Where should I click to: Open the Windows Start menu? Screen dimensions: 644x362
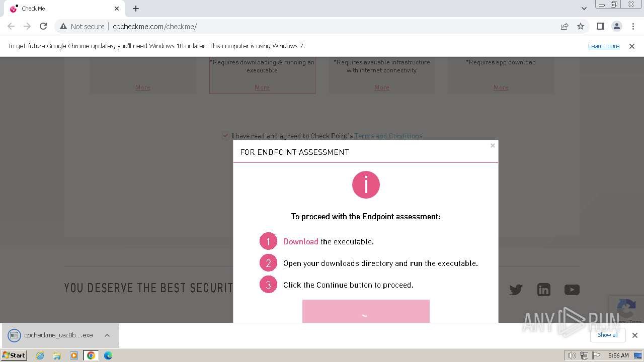(14, 355)
